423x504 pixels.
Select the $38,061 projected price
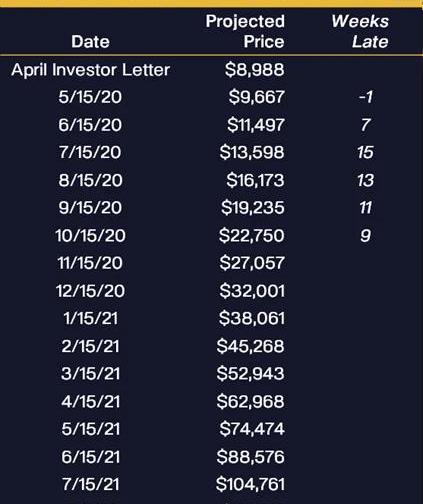click(252, 318)
